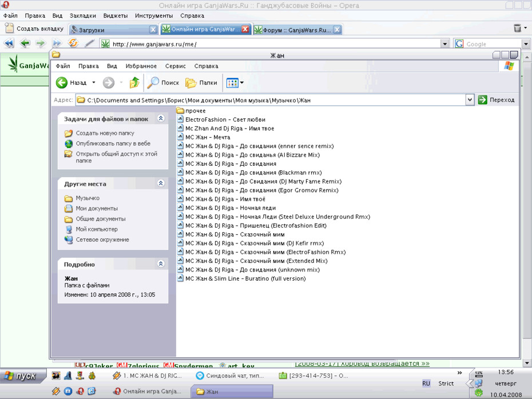Click the Up folder icon in toolbar
The width and height of the screenshot is (532, 399).
point(134,82)
